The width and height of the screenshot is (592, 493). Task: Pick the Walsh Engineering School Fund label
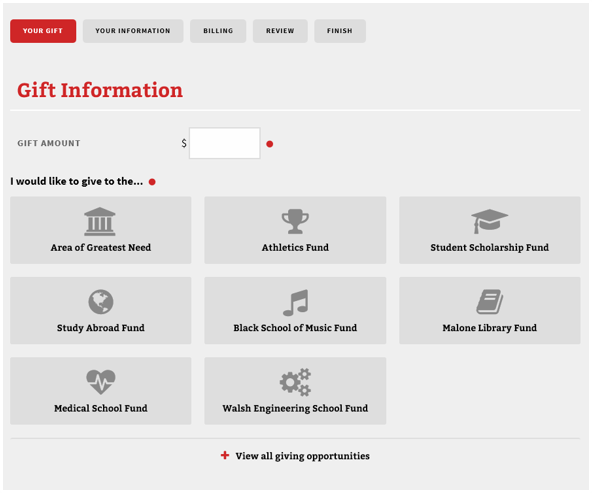click(x=295, y=408)
